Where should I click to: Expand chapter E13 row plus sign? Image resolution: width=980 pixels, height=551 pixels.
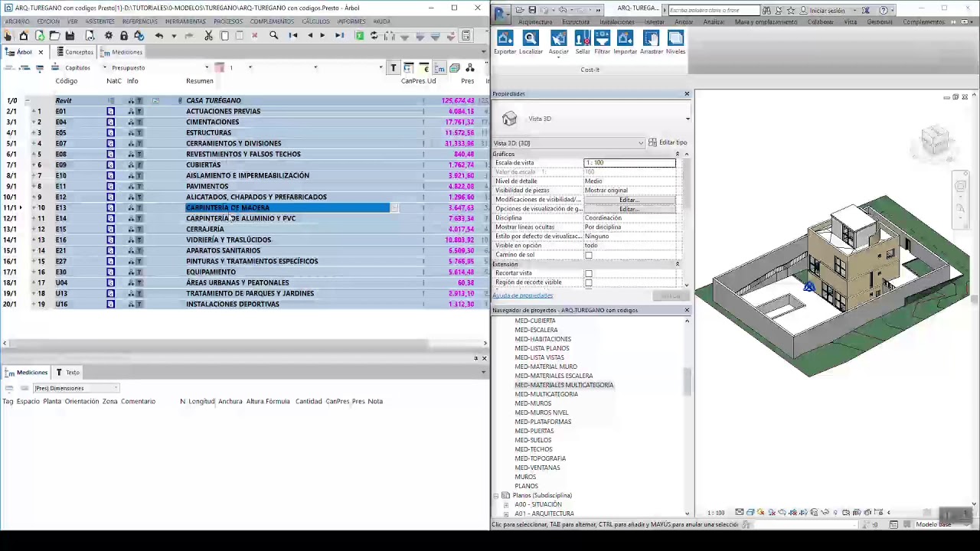34,207
